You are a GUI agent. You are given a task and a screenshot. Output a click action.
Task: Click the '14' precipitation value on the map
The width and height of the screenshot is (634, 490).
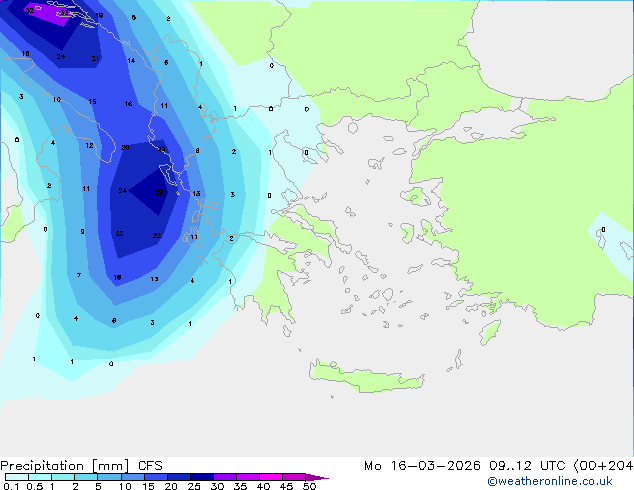tap(131, 61)
